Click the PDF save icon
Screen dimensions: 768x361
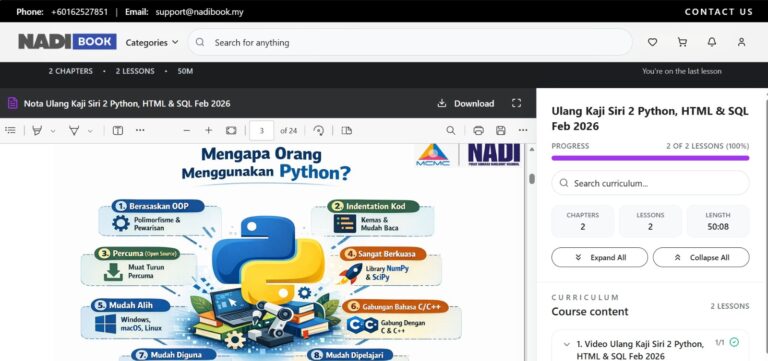(x=501, y=131)
